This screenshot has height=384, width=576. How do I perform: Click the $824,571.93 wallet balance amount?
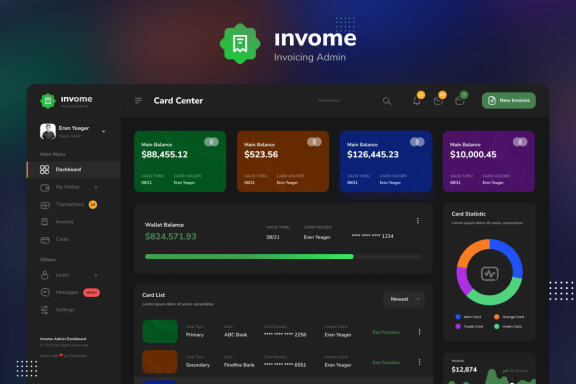171,236
